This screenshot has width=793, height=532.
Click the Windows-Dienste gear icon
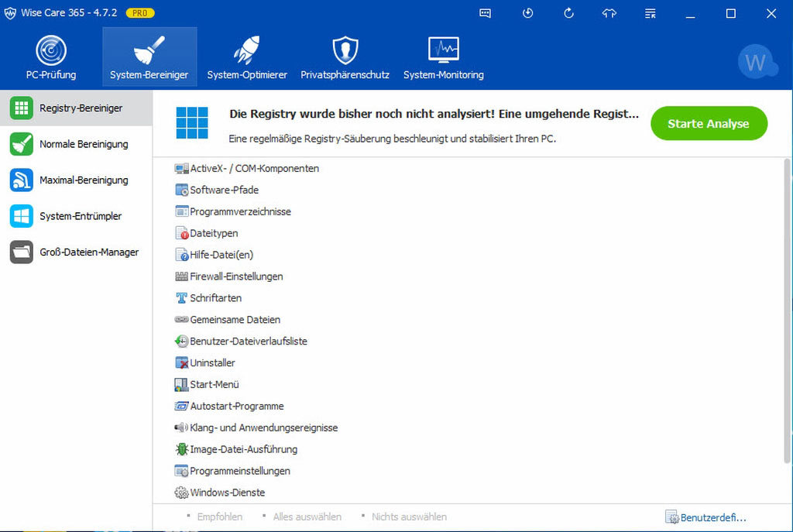point(181,493)
